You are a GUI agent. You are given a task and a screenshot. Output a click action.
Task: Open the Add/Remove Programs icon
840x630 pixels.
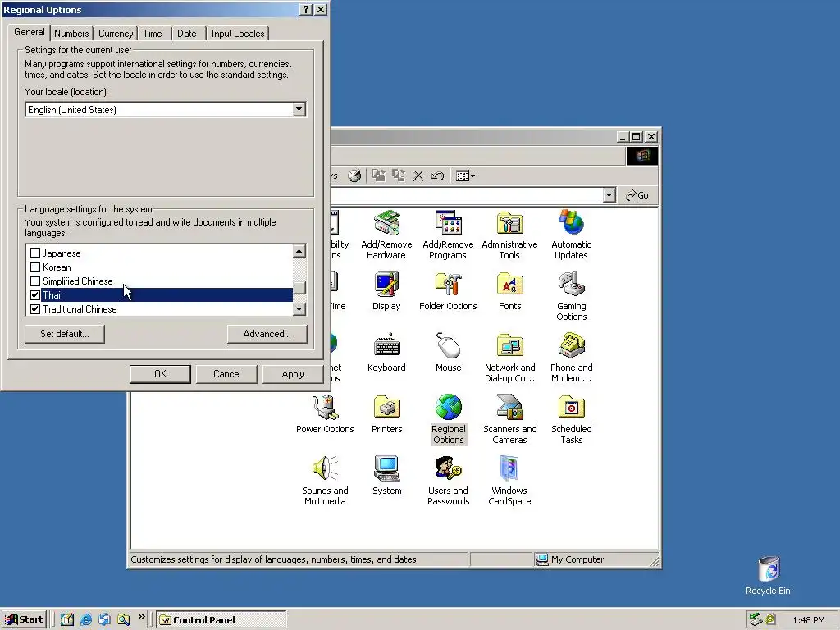(x=448, y=235)
